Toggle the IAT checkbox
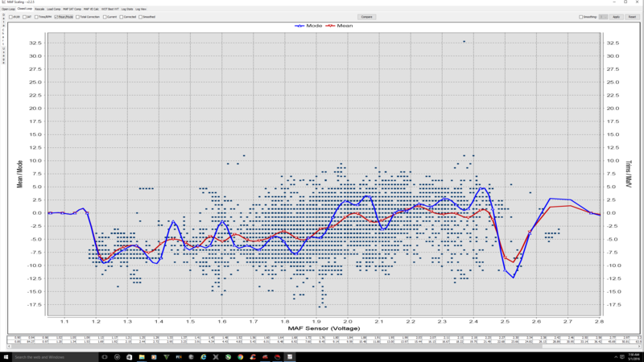The width and height of the screenshot is (644, 362). click(24, 17)
